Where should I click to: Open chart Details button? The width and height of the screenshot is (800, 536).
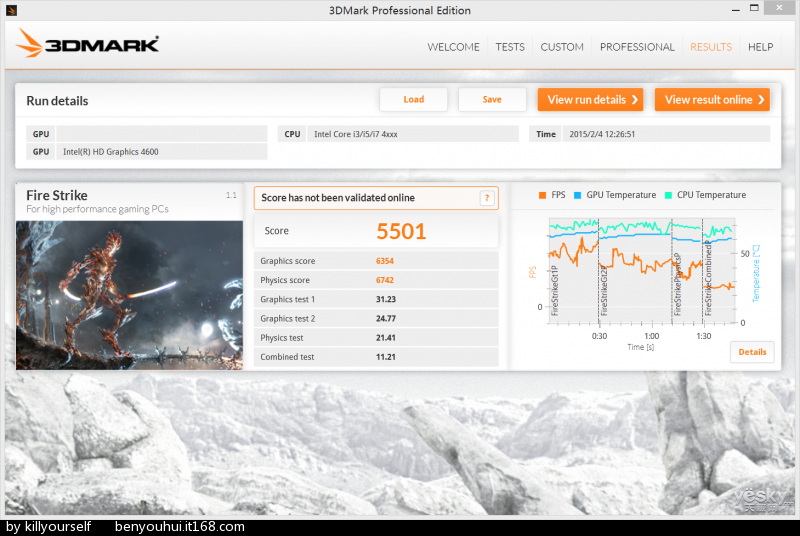[x=752, y=352]
